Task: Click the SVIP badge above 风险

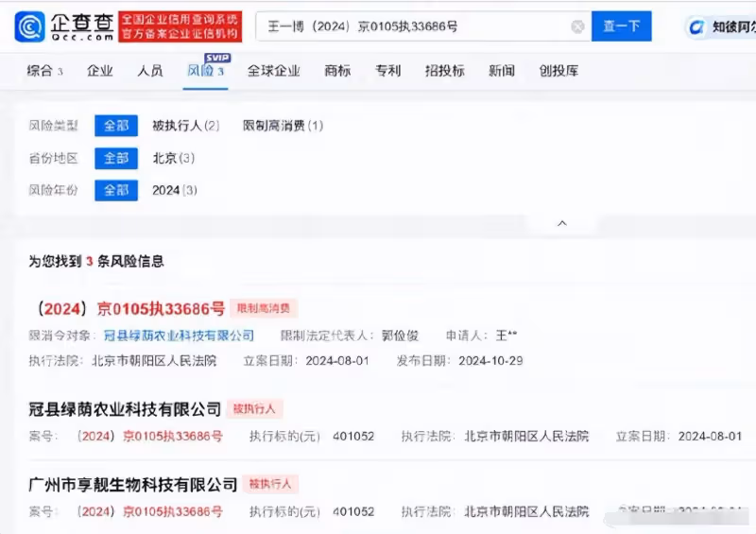Action: click(217, 58)
